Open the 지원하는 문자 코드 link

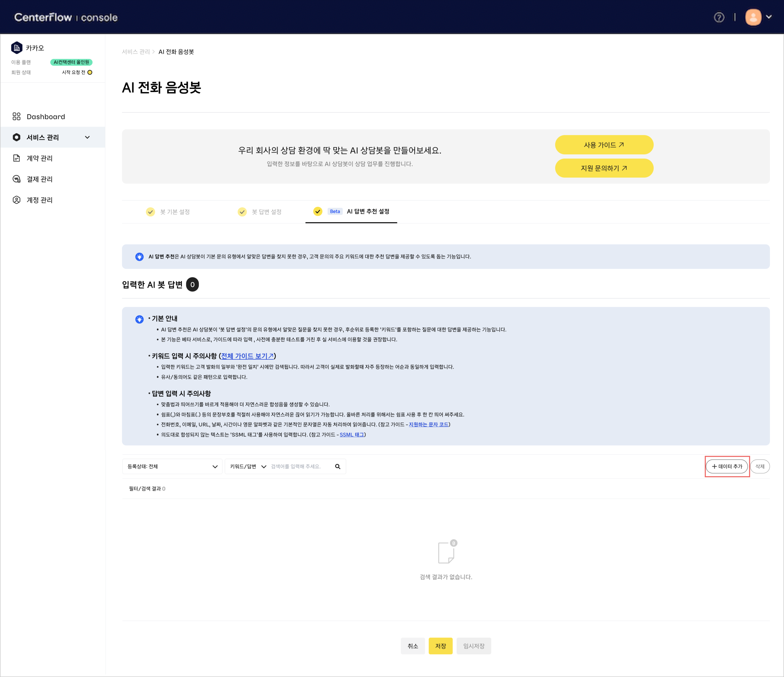coord(428,424)
